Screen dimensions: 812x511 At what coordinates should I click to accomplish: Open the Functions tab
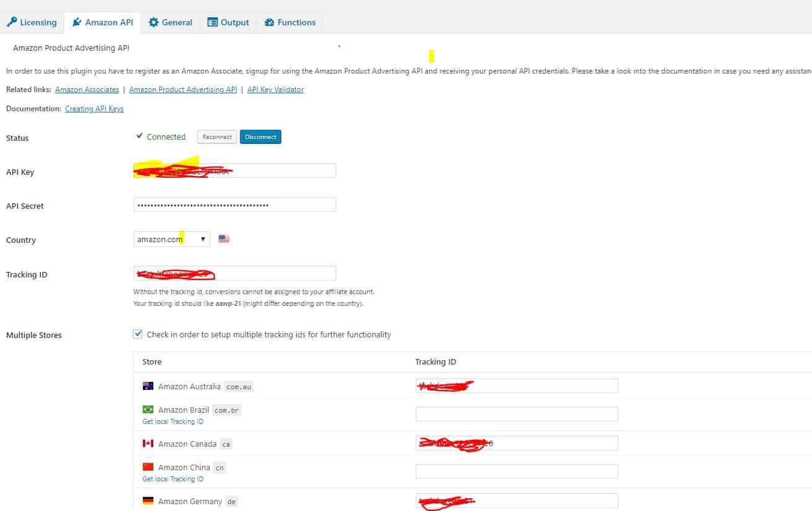(289, 22)
